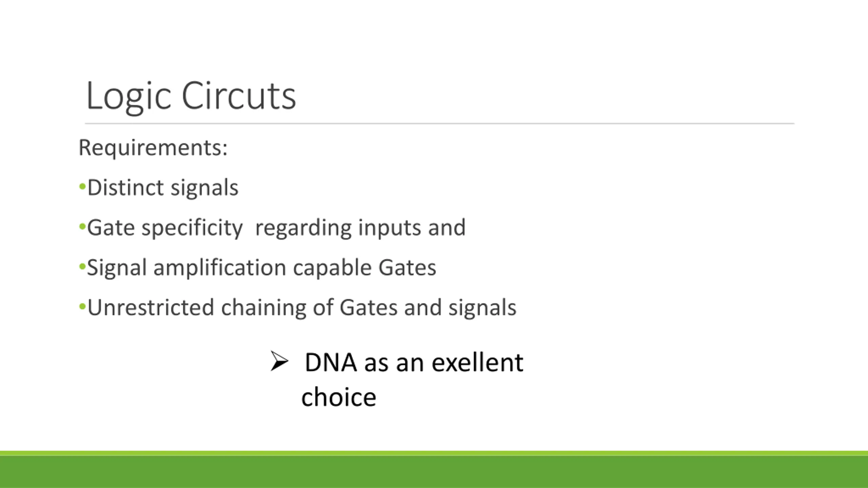Click the phrase regarding inputs and
The image size is (868, 488).
[x=360, y=228]
